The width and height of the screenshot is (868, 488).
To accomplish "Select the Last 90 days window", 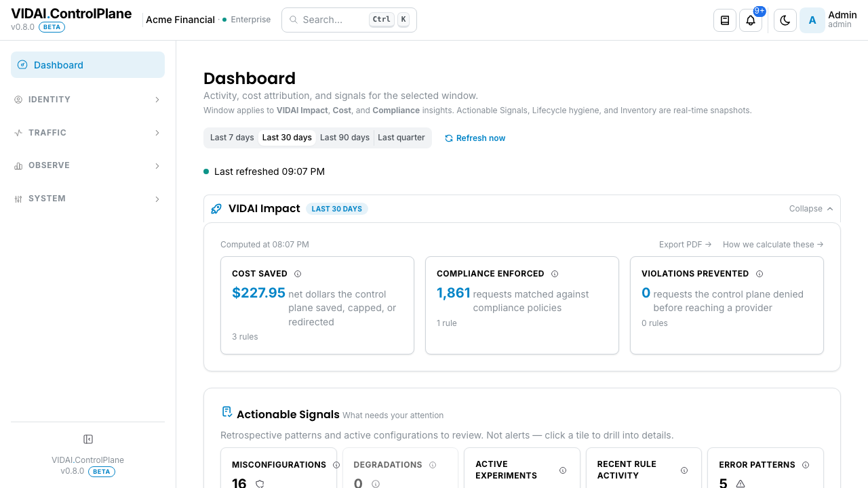I will (344, 138).
